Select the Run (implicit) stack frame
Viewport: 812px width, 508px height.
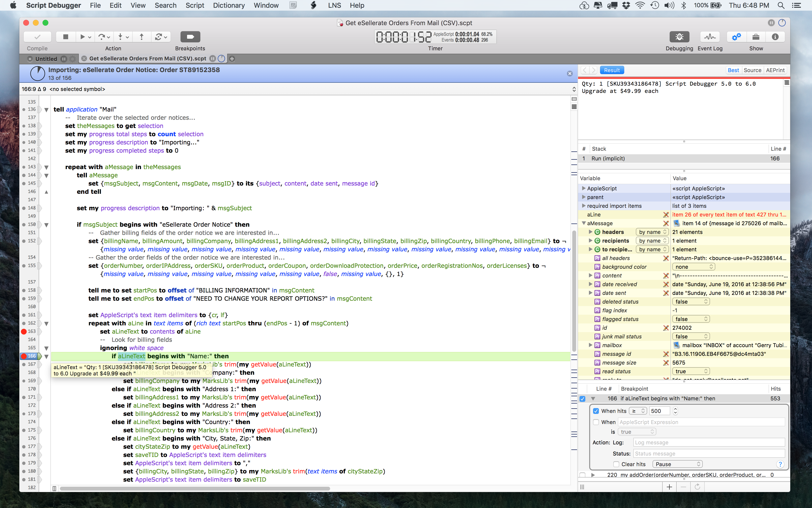pos(684,158)
